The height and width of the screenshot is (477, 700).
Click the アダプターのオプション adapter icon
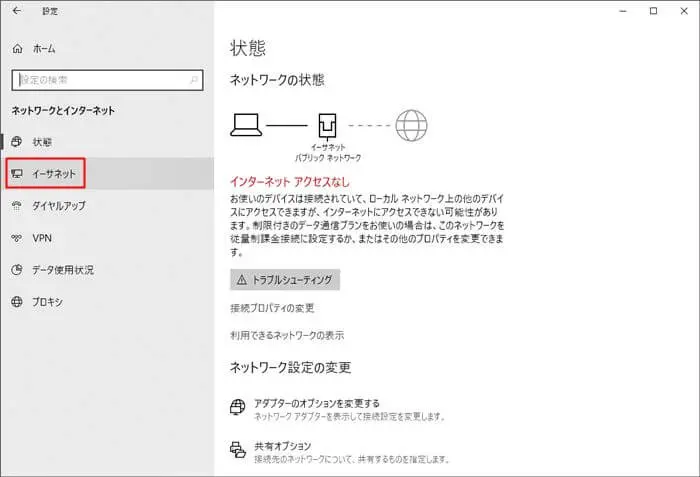click(238, 407)
